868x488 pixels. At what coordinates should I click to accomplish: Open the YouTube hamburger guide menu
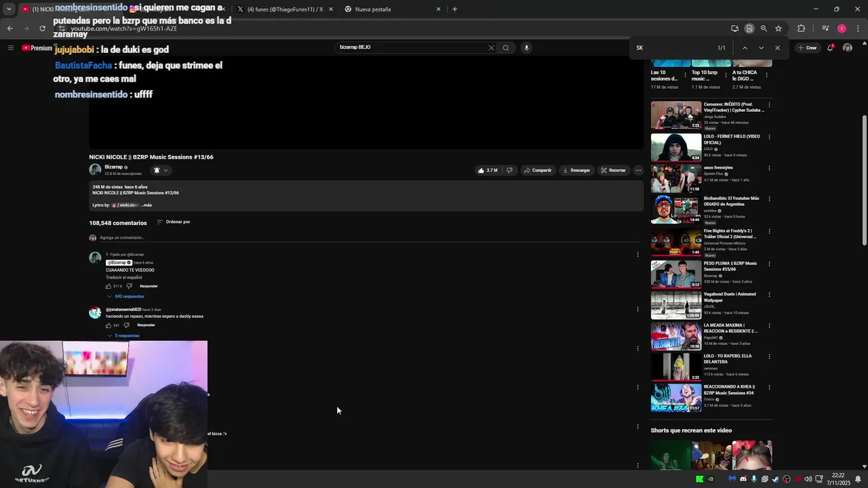(x=10, y=47)
